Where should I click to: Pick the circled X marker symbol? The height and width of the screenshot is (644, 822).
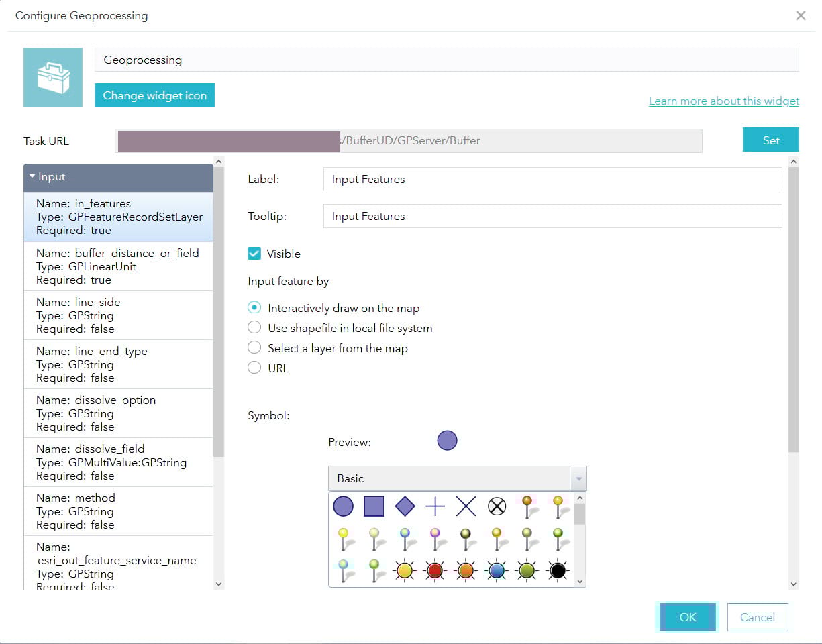497,506
